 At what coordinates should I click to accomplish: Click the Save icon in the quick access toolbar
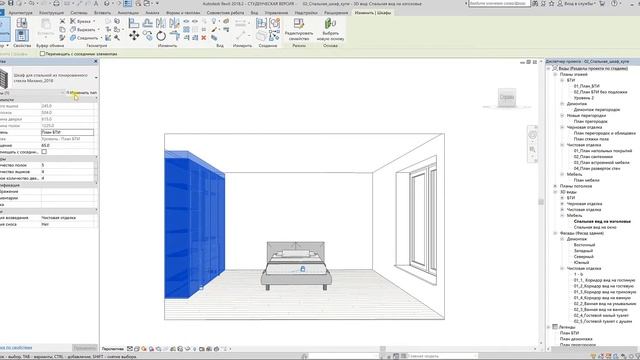pos(11,3)
